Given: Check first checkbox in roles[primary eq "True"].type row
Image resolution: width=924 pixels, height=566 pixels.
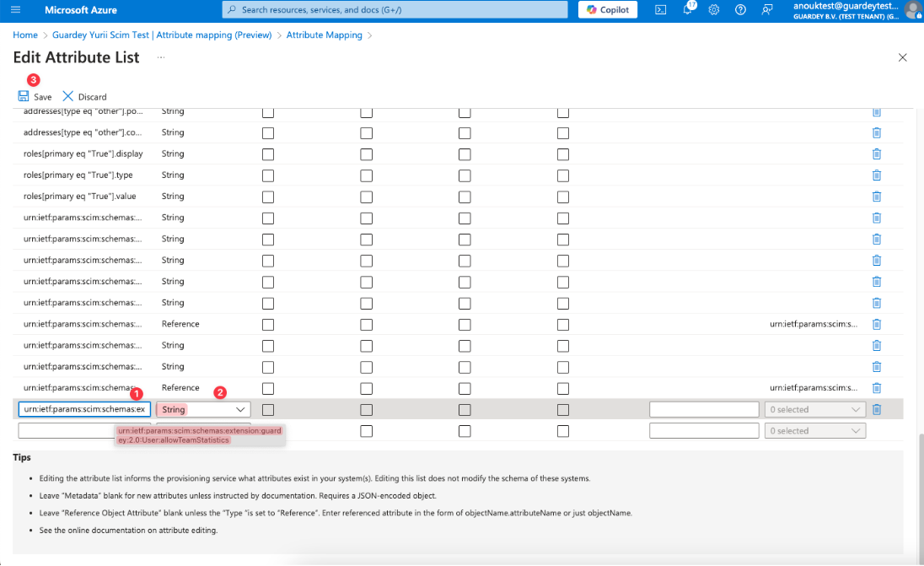Looking at the screenshot, I should pyautogui.click(x=268, y=175).
